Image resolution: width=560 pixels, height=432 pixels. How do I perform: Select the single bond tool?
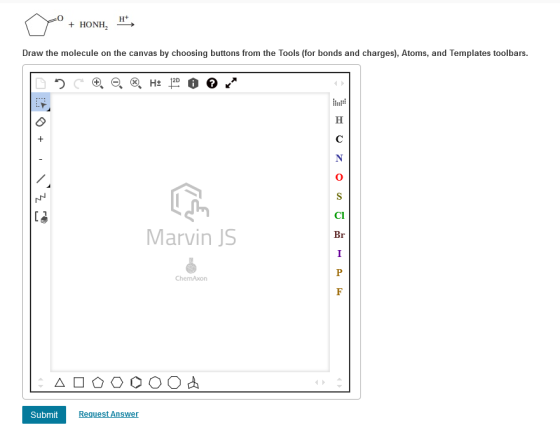(x=41, y=179)
